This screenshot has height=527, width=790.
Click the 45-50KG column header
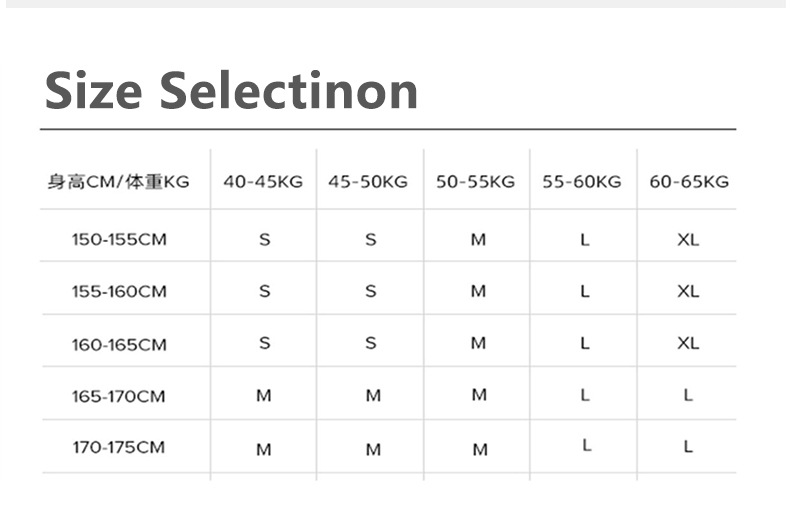click(368, 182)
